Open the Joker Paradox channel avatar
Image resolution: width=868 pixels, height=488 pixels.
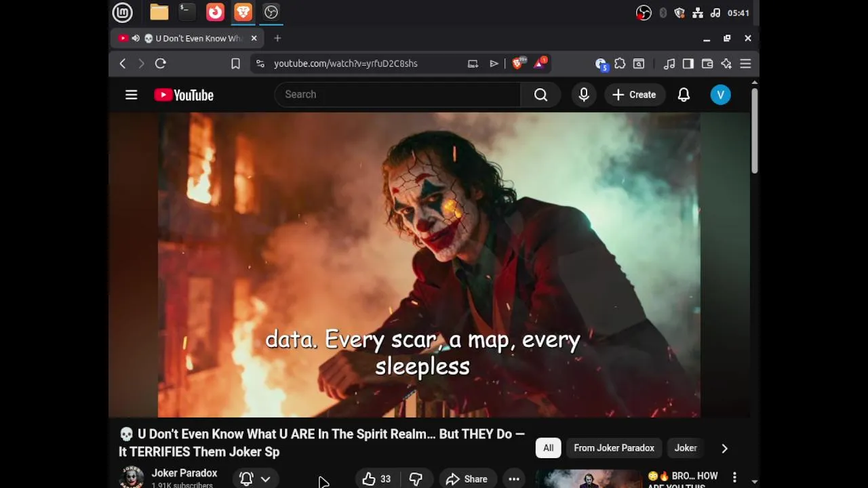(x=131, y=477)
